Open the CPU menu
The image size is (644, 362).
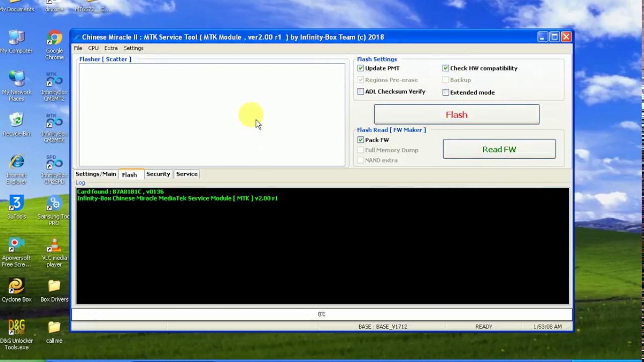pyautogui.click(x=93, y=48)
